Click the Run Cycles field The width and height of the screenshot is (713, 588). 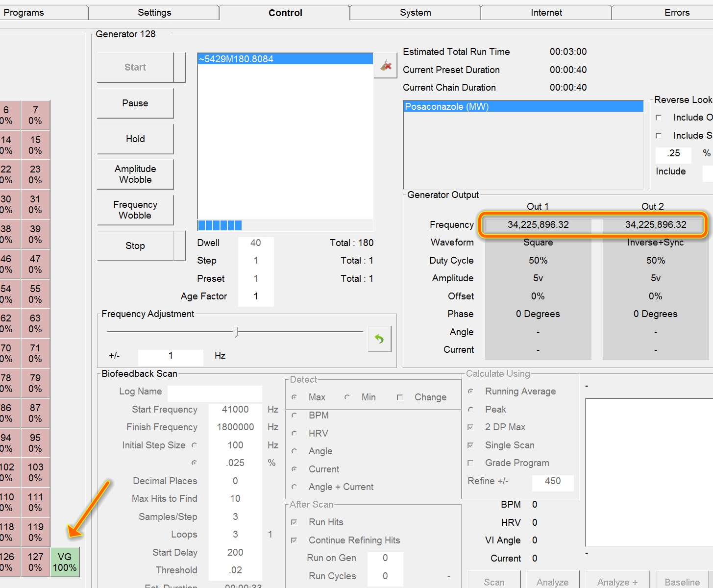point(385,576)
